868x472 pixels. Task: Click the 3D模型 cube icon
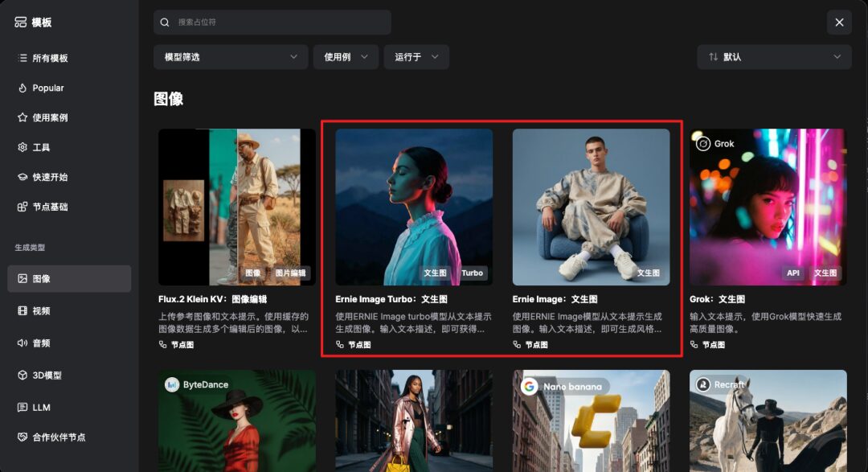point(23,376)
